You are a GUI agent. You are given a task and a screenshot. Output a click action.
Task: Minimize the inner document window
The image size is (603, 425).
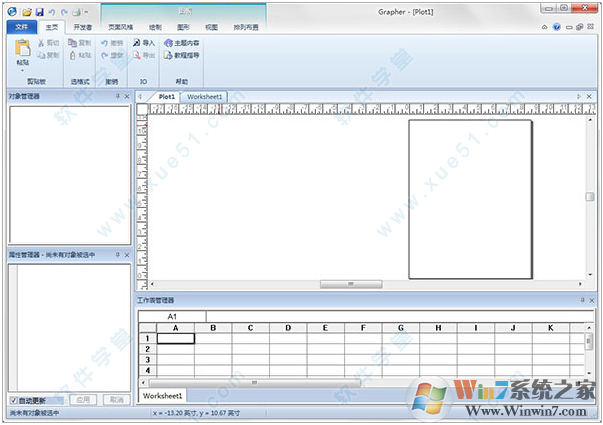pos(569,27)
